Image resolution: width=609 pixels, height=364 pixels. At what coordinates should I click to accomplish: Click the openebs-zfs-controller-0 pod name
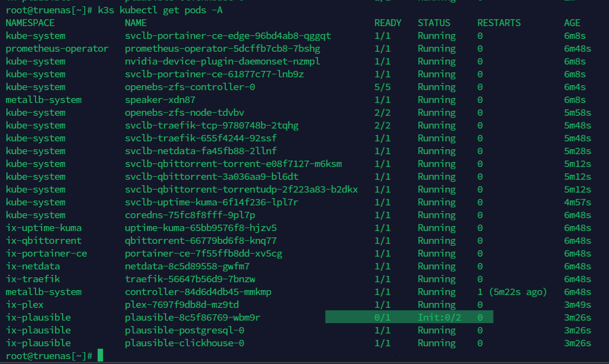[x=190, y=87]
